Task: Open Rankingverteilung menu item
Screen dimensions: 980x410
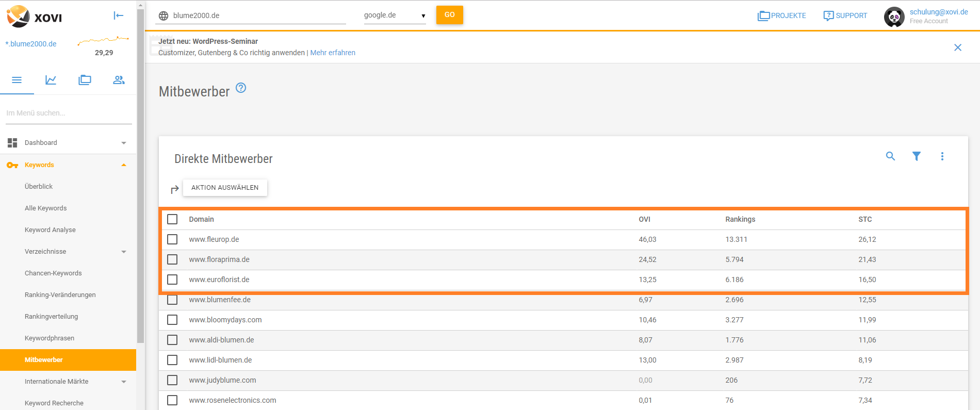Action: click(52, 317)
